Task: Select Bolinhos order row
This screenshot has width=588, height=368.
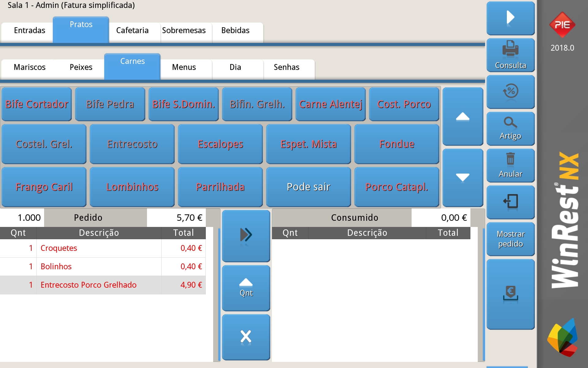Action: 103,266
